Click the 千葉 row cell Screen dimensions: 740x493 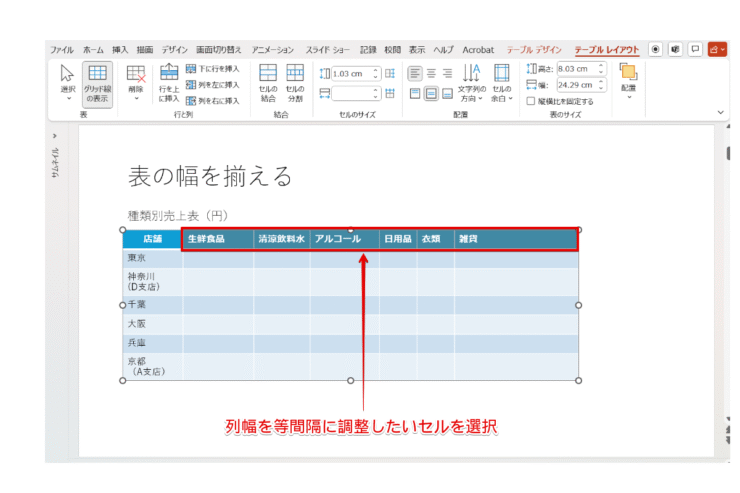click(152, 305)
